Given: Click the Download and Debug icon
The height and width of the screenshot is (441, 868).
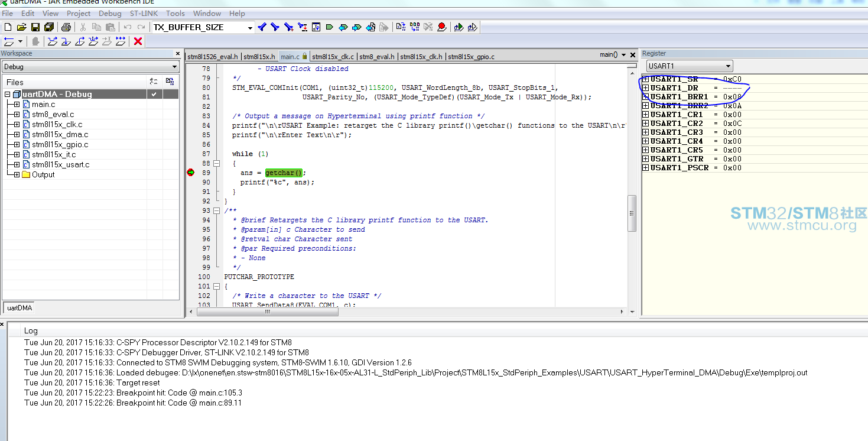Looking at the screenshot, I should [459, 27].
